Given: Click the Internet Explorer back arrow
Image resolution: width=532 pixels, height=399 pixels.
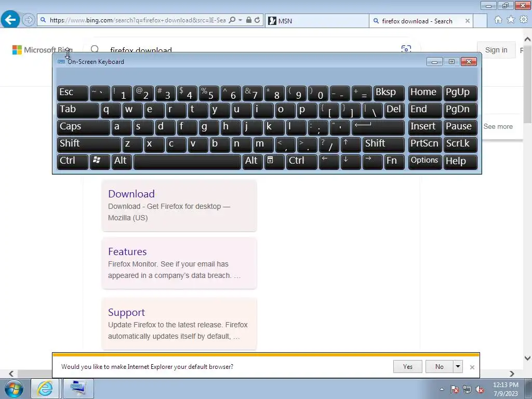Looking at the screenshot, I should click(10, 20).
